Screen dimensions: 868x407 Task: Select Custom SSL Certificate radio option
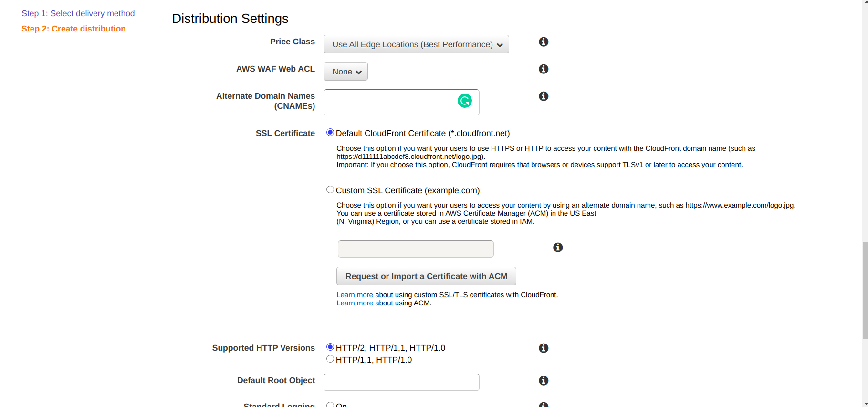point(330,190)
